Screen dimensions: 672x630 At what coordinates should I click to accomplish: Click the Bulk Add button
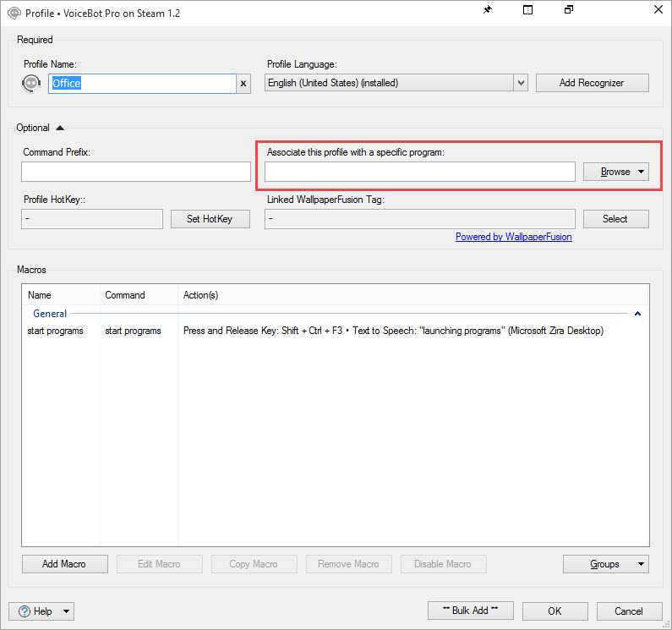click(x=470, y=611)
